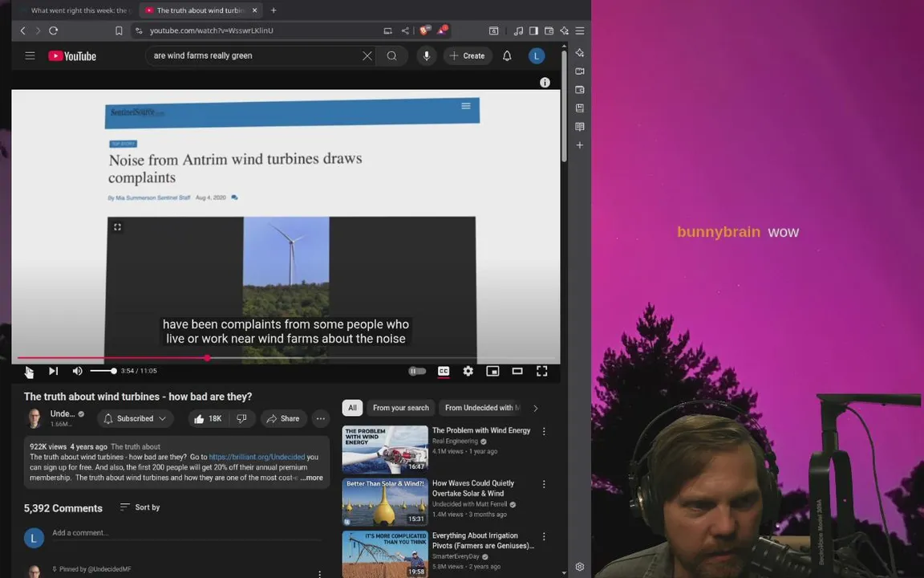Enable theater mode
924x578 pixels.
coord(517,371)
